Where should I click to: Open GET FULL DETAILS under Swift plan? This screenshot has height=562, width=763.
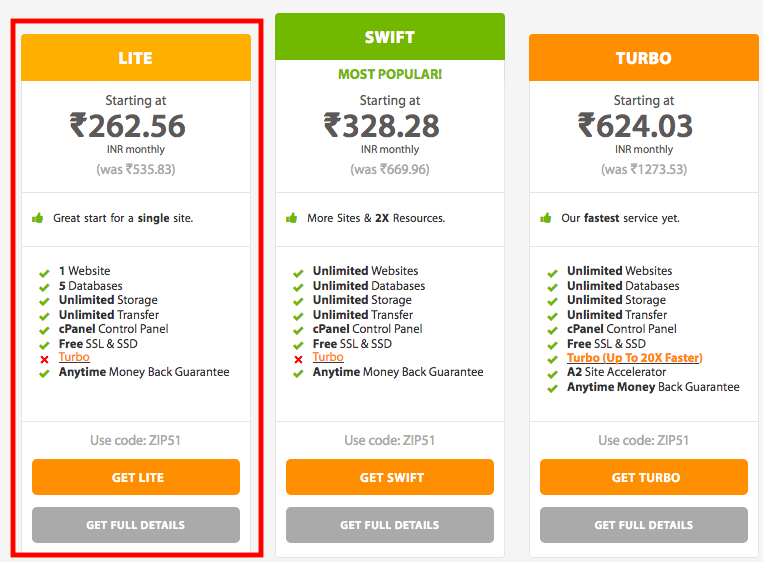pyautogui.click(x=390, y=525)
